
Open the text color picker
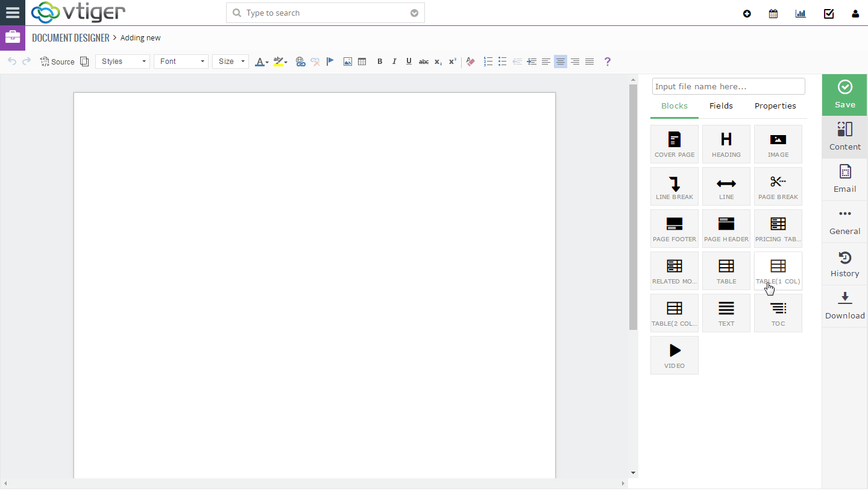[262, 62]
